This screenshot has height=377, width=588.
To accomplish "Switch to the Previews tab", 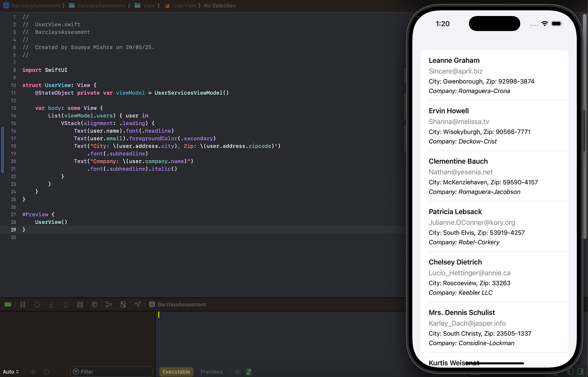I will (x=211, y=372).
